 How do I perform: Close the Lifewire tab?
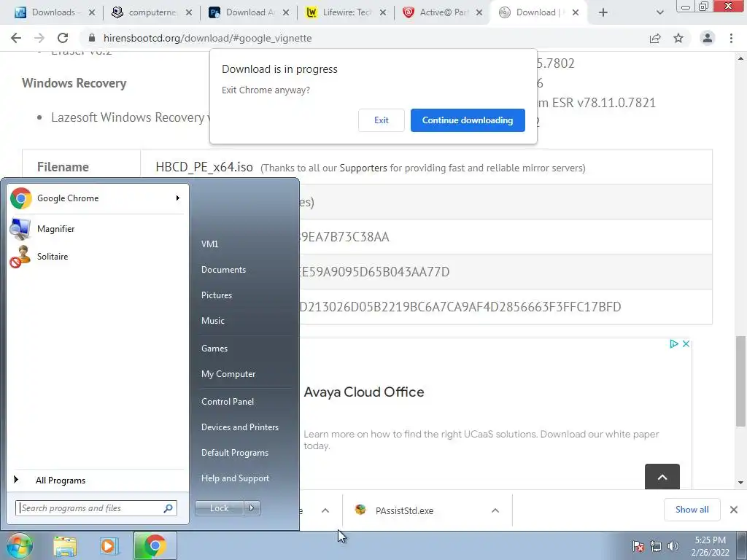coord(382,12)
